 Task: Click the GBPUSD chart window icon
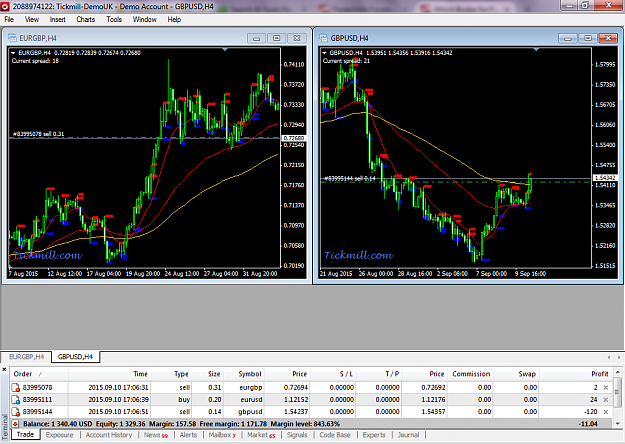pos(324,38)
